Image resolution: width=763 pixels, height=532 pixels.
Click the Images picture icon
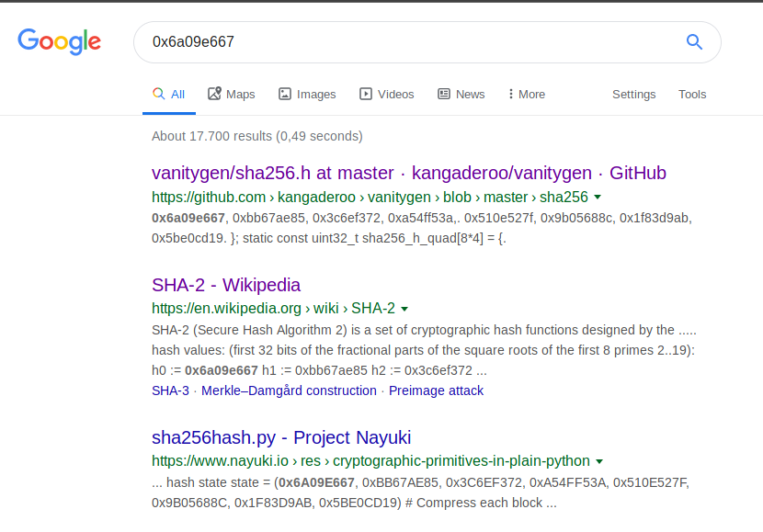pos(285,94)
